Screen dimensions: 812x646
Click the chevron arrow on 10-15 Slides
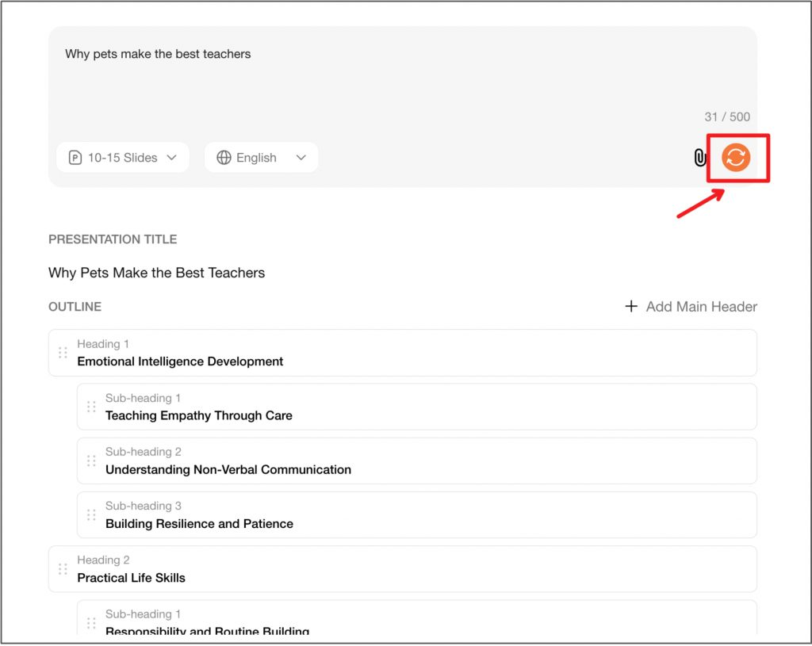[x=172, y=158]
